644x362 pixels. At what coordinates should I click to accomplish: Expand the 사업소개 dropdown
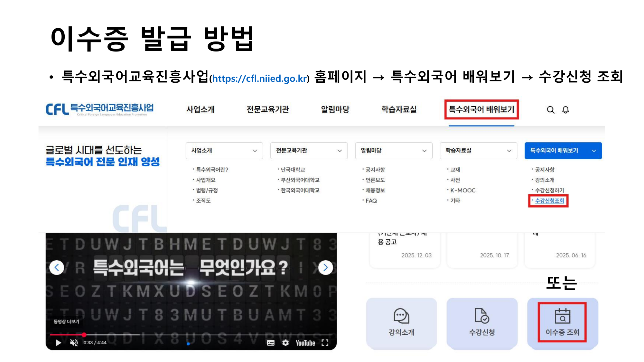tap(224, 151)
